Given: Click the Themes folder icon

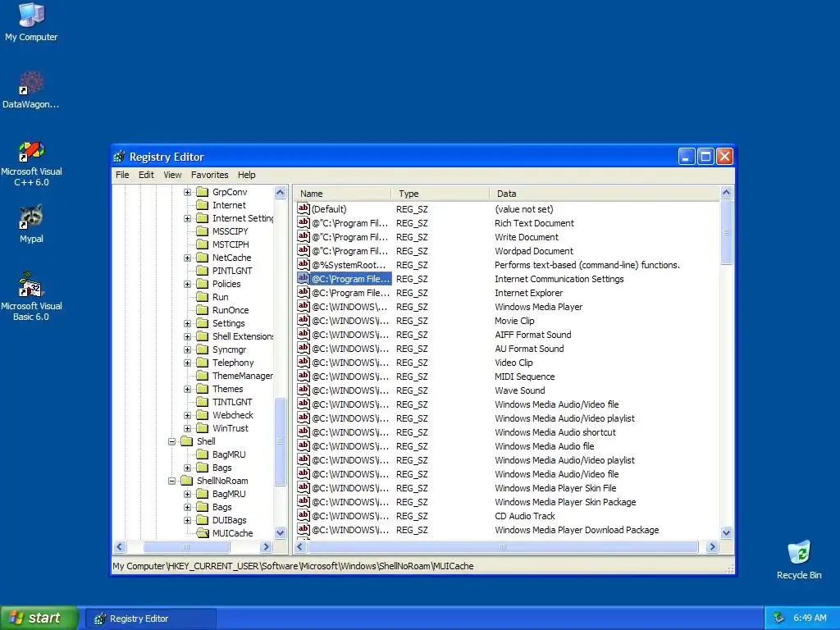Looking at the screenshot, I should coord(202,389).
